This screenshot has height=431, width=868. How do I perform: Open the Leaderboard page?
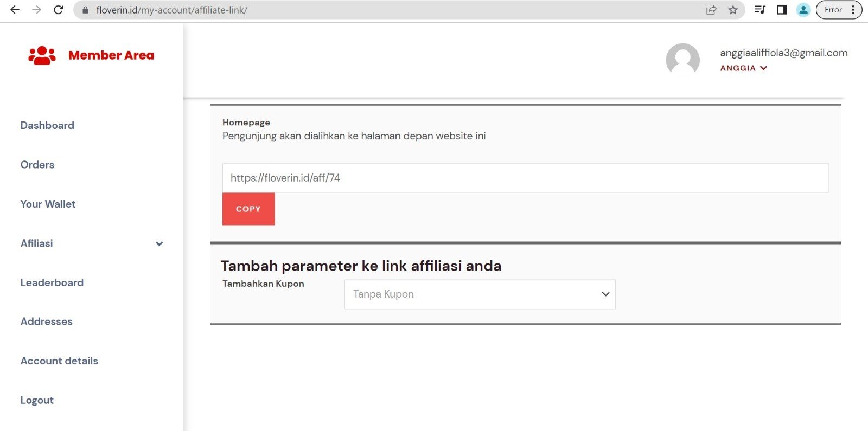coord(52,282)
